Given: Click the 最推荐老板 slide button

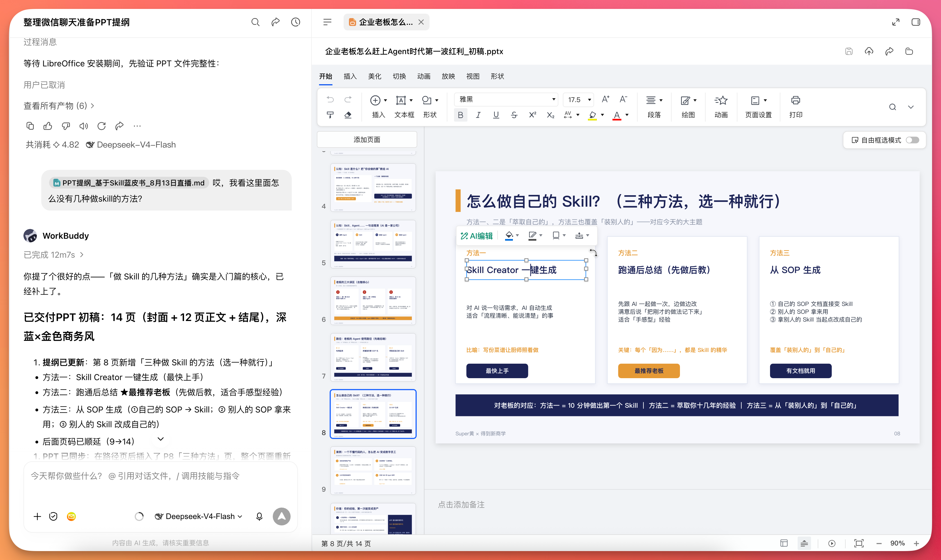Looking at the screenshot, I should 649,371.
